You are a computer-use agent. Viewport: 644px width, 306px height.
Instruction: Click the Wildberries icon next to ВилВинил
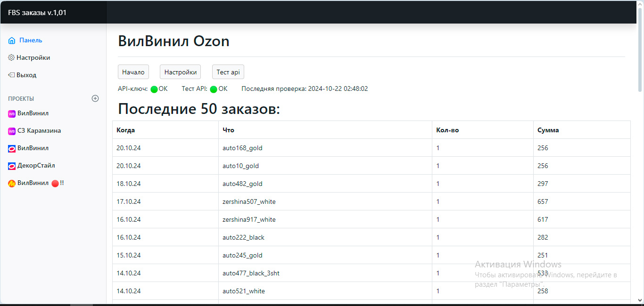pyautogui.click(x=12, y=113)
